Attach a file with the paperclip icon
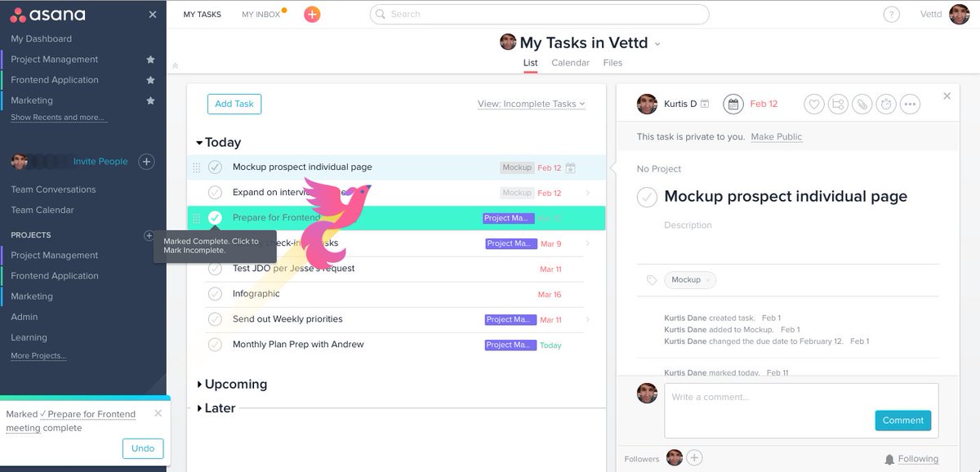This screenshot has height=472, width=980. pyautogui.click(x=862, y=105)
